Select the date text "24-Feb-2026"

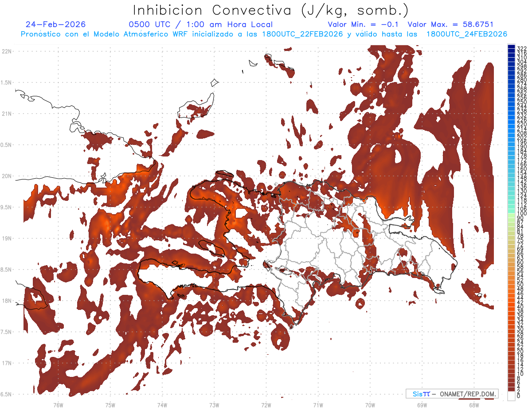(56, 24)
